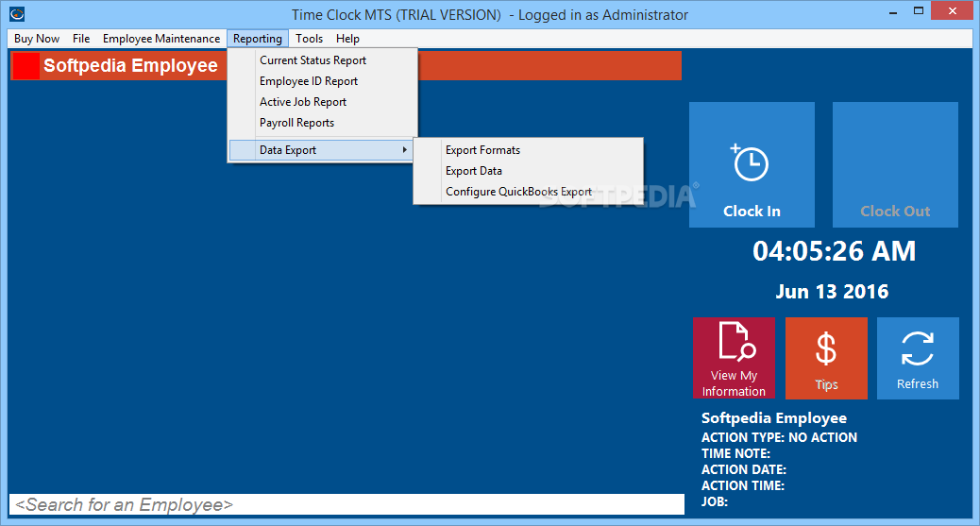The width and height of the screenshot is (980, 526).
Task: Click the red status square beside Softpedia Employee
Action: click(25, 66)
